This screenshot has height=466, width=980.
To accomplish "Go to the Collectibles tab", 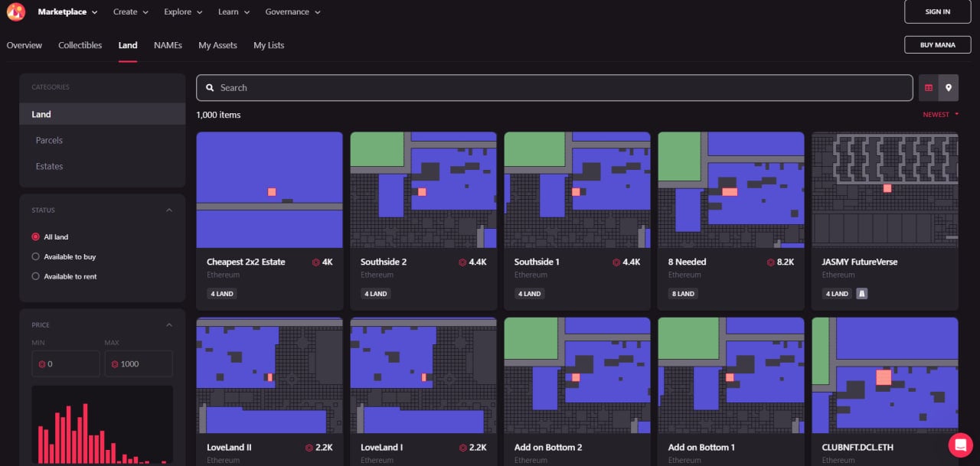I will click(x=80, y=45).
